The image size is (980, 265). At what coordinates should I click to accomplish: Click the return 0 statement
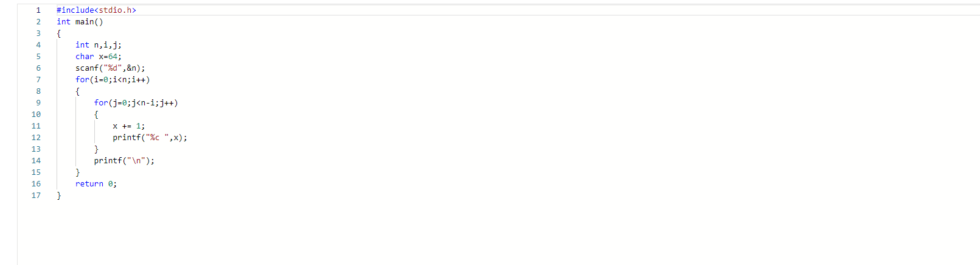coord(96,184)
